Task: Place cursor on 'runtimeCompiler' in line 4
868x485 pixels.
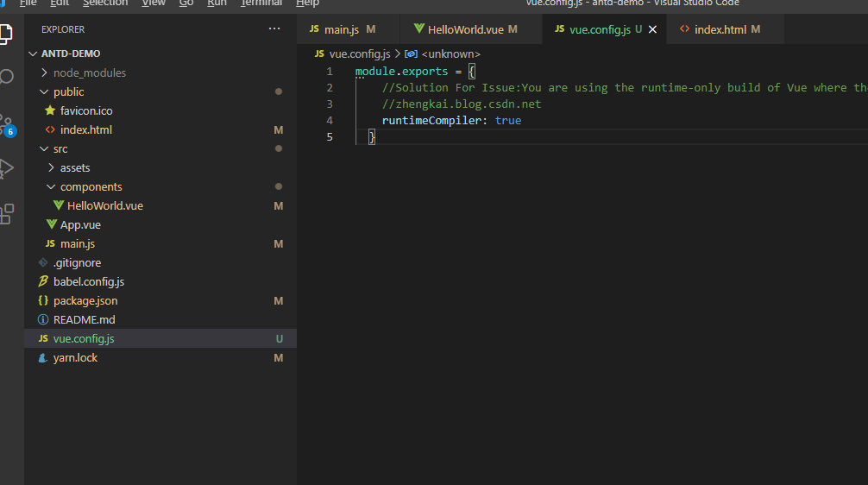Action: 431,120
